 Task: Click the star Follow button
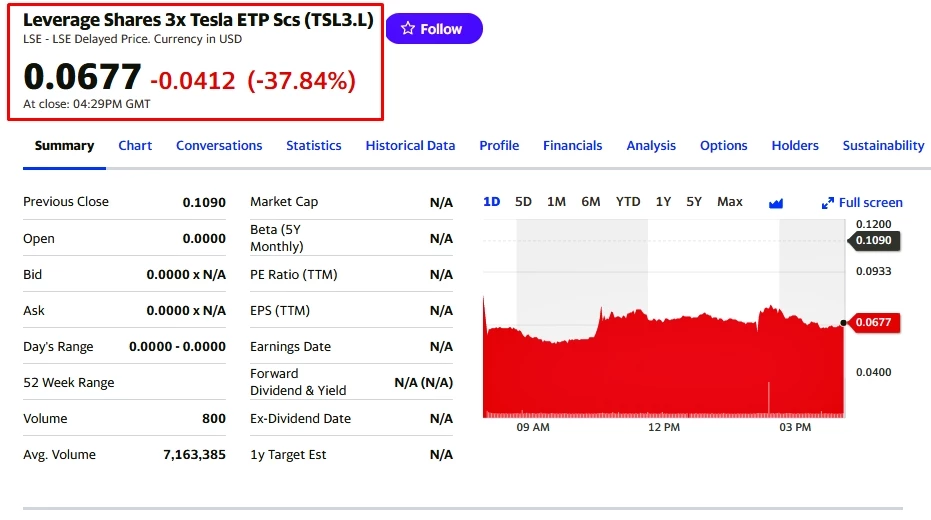coord(433,29)
